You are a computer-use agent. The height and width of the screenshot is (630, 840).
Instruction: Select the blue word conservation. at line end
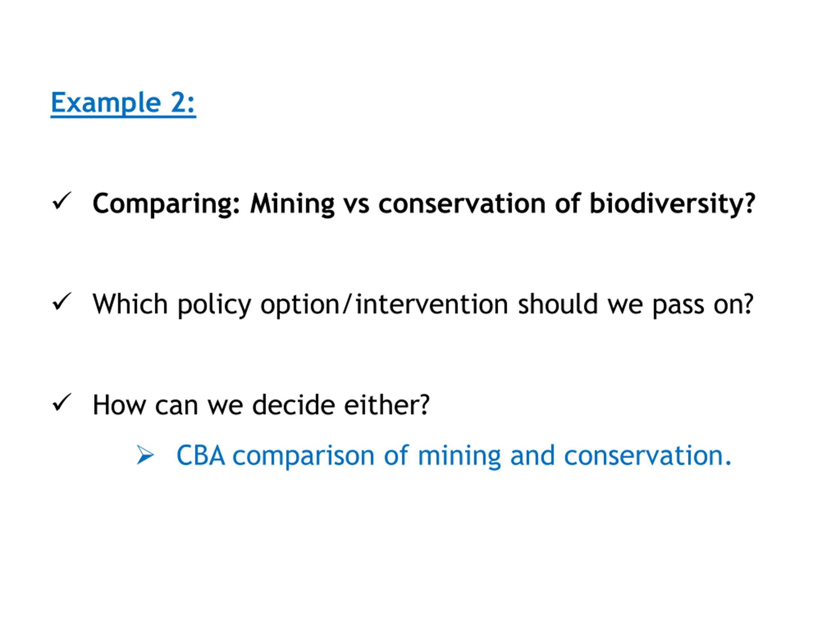click(x=648, y=456)
